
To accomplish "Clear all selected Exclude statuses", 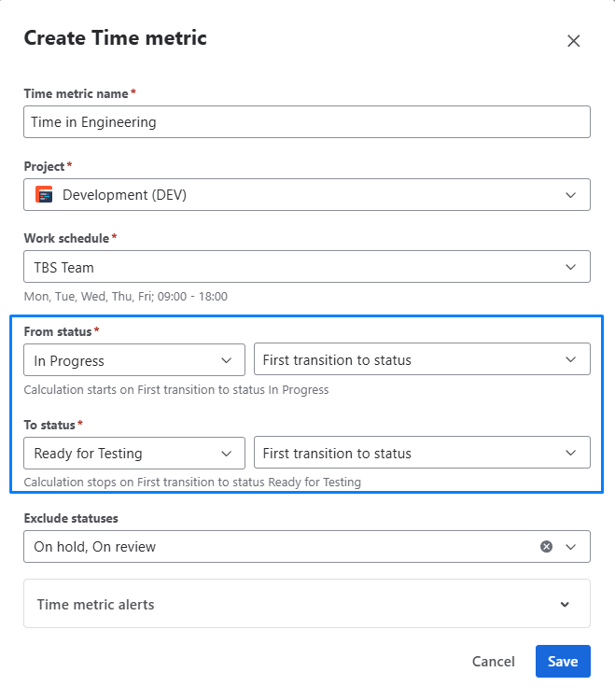I will (x=547, y=547).
